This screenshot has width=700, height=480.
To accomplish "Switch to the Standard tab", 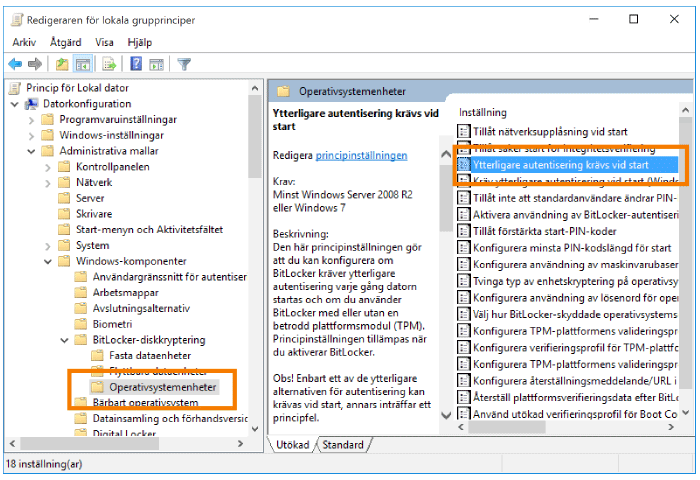I will point(343,444).
